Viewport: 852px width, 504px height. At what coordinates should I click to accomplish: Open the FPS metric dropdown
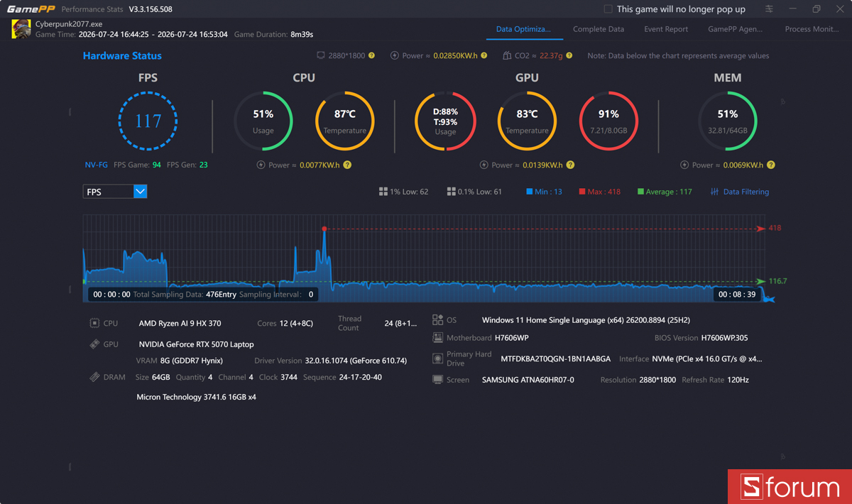[115, 192]
